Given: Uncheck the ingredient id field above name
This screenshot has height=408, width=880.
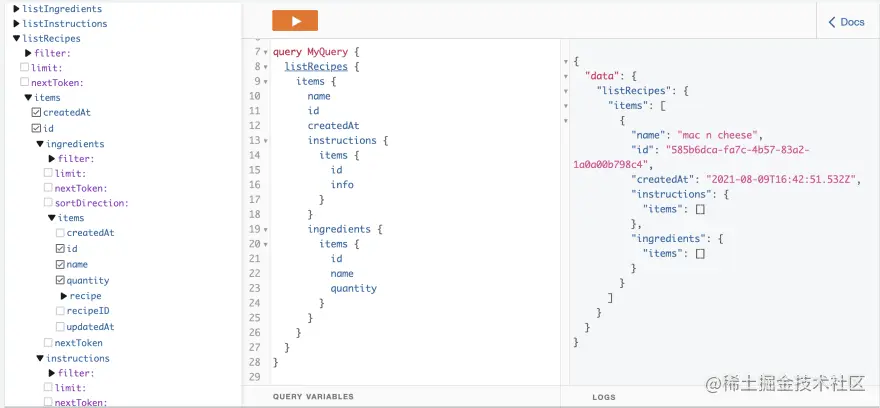Looking at the screenshot, I should 60,248.
